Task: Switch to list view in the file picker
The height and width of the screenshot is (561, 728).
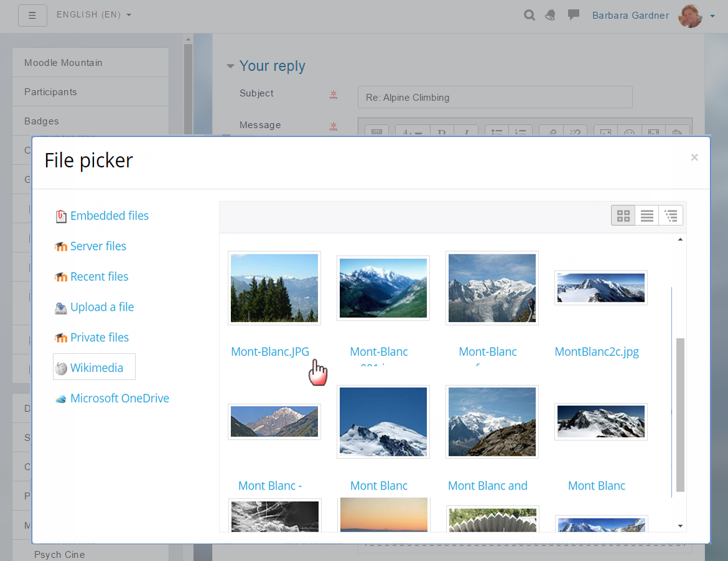Action: pos(646,216)
